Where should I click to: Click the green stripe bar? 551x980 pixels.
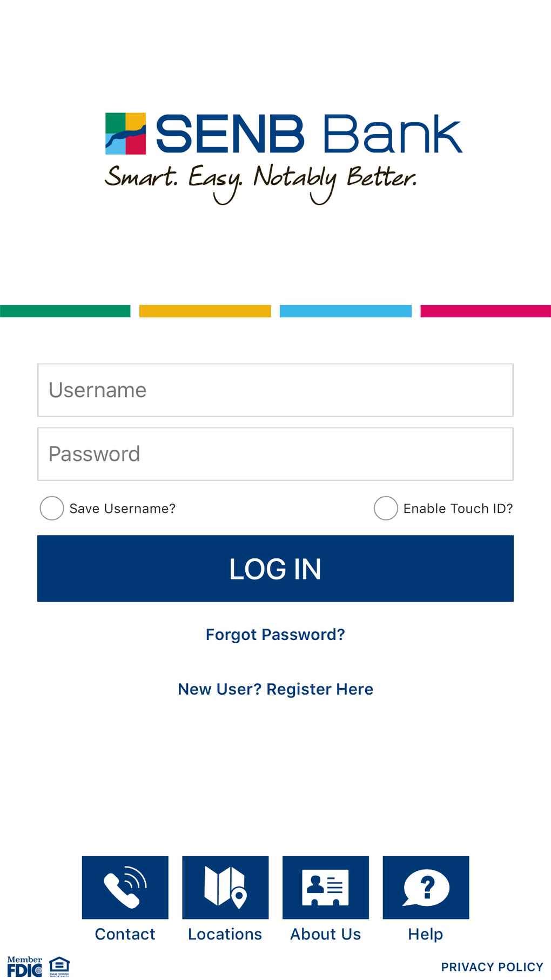point(65,310)
